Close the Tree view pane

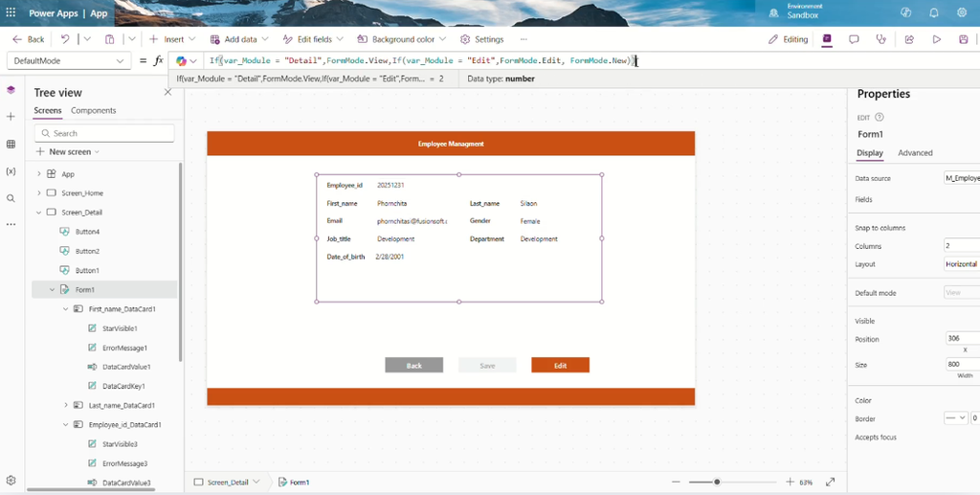coord(167,92)
